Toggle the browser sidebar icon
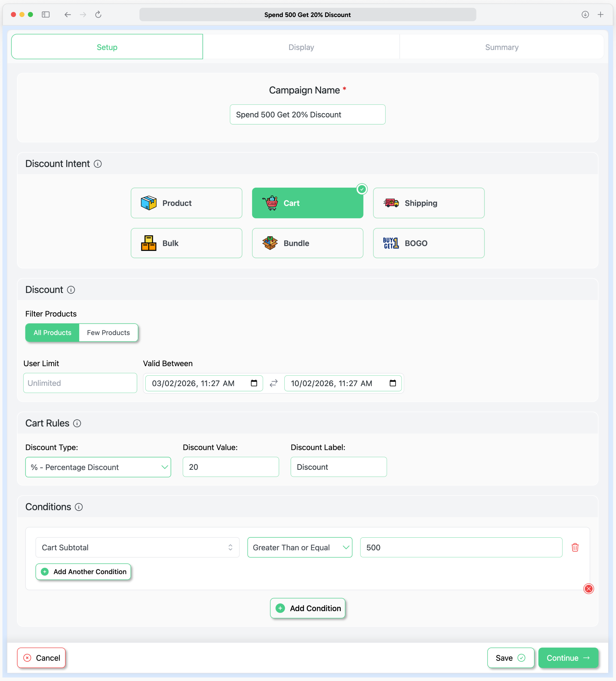This screenshot has height=681, width=616. [46, 15]
